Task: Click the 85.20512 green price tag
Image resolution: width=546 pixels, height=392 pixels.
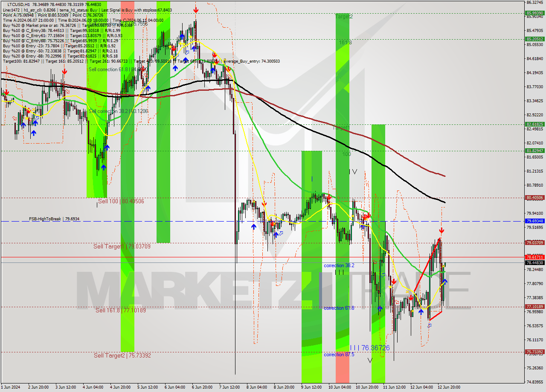Action: pyautogui.click(x=535, y=39)
